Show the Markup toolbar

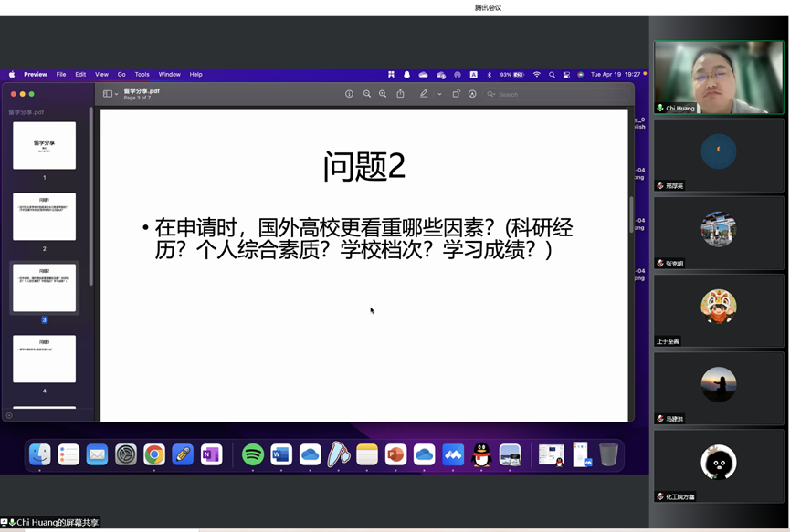coord(472,94)
